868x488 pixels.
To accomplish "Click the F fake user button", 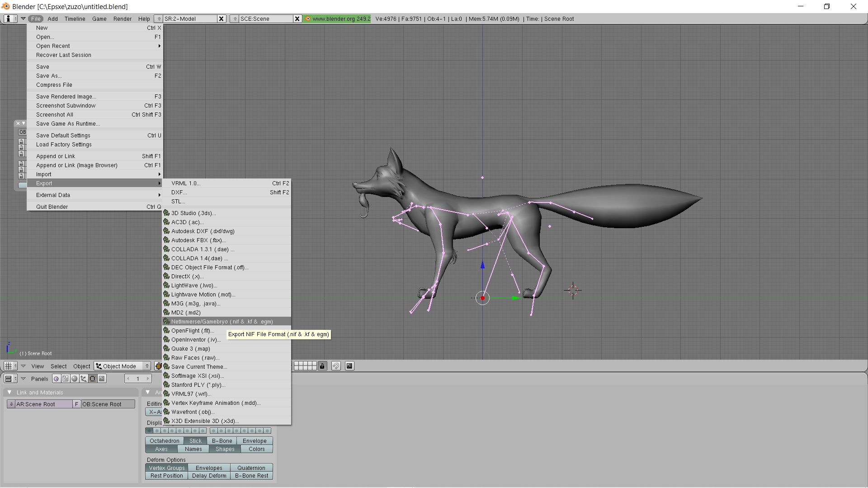I will 76,404.
